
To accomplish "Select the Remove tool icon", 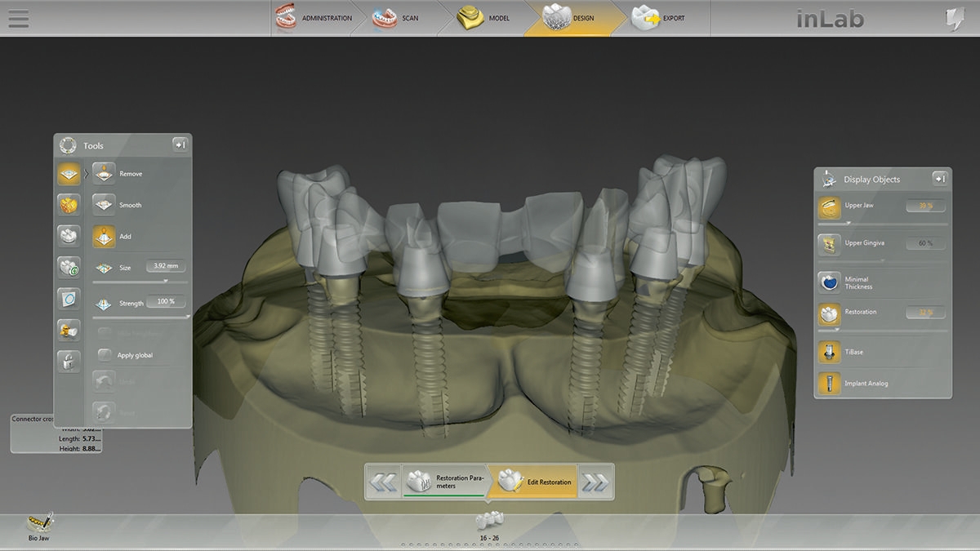I will point(104,173).
